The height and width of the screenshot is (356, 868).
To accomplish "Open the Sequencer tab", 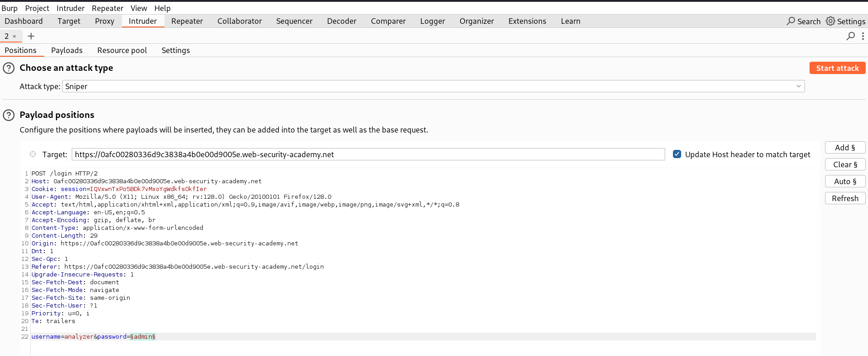I will click(295, 21).
